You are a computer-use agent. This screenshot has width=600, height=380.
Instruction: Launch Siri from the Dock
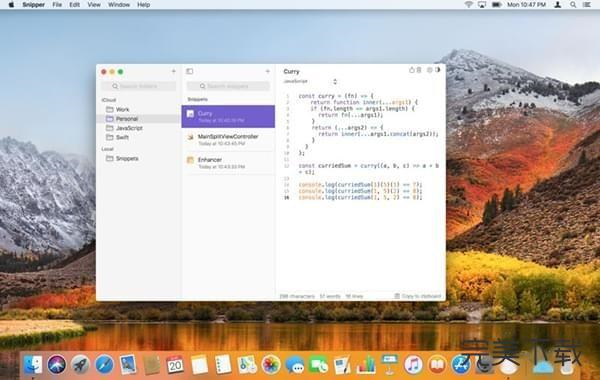pyautogui.click(x=57, y=364)
